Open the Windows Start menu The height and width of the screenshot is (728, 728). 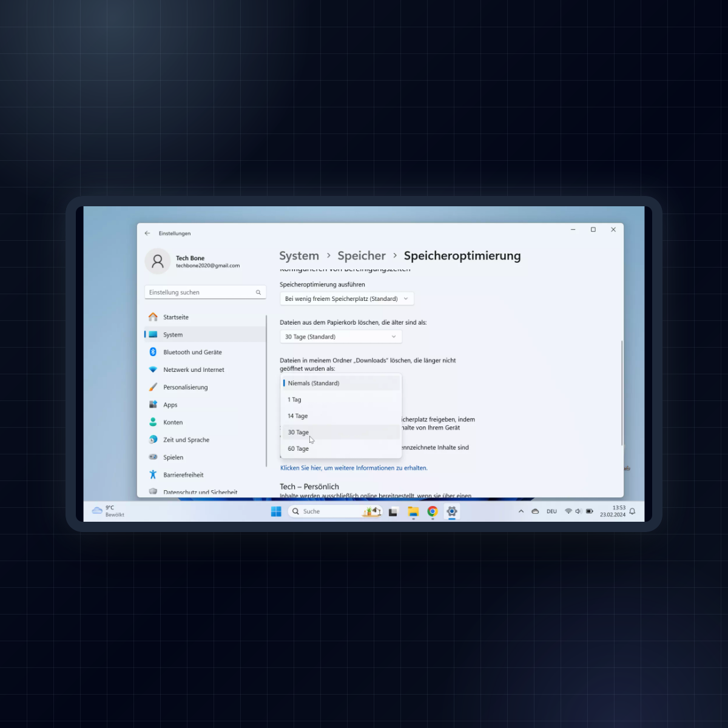(x=276, y=511)
